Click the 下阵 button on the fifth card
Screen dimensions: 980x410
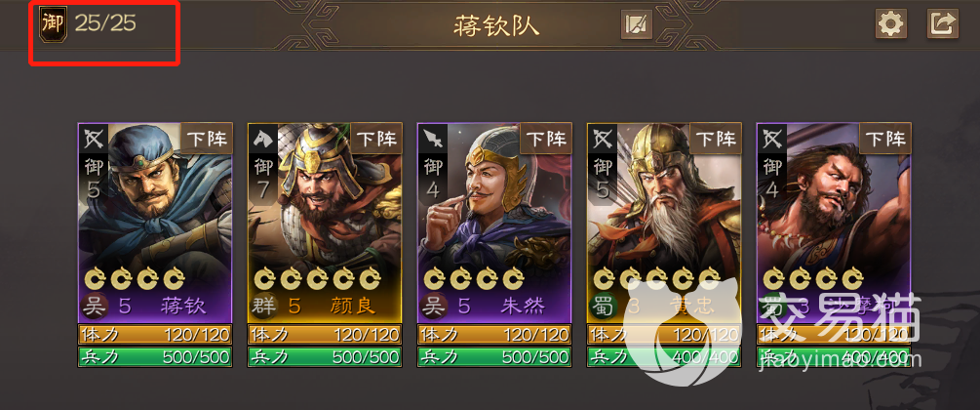885,139
